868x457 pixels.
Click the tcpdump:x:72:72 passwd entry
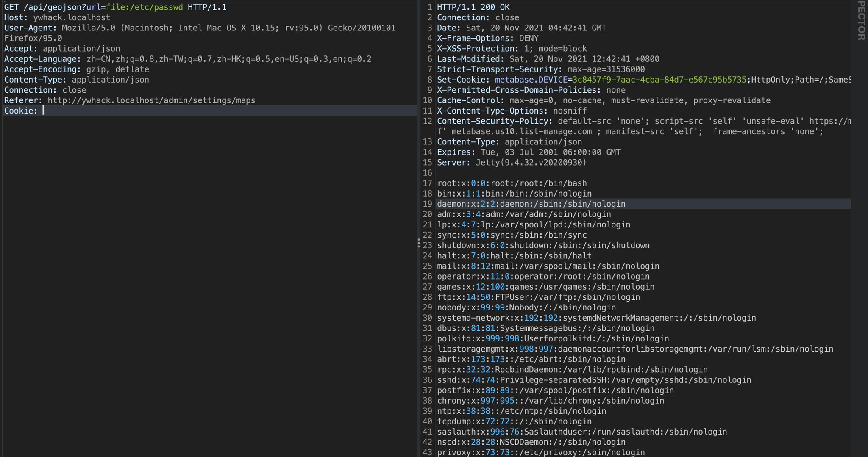pos(514,422)
